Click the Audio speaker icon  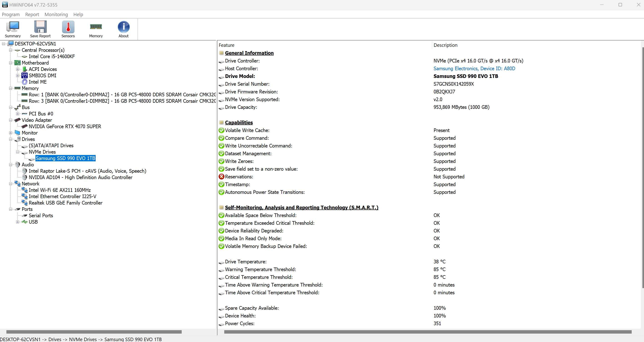pyautogui.click(x=17, y=165)
